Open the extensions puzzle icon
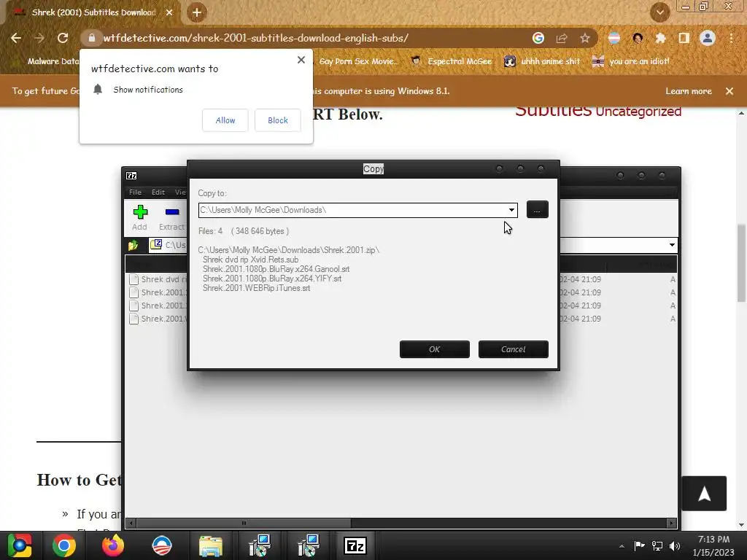The image size is (747, 560). (x=660, y=38)
